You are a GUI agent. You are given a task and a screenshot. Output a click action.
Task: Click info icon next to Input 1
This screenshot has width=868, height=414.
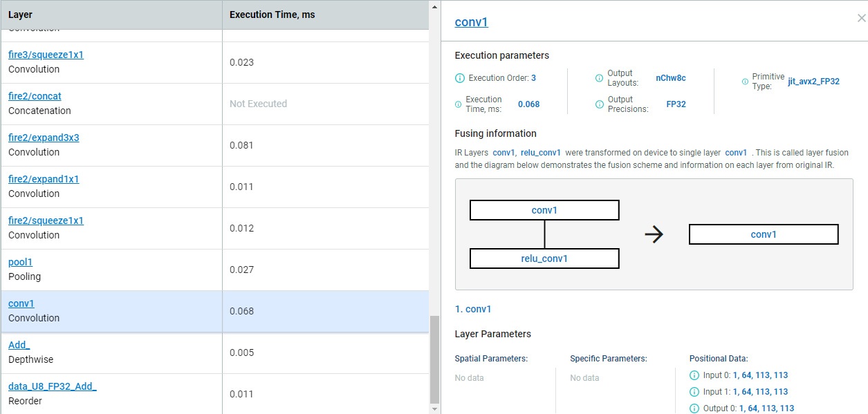694,392
